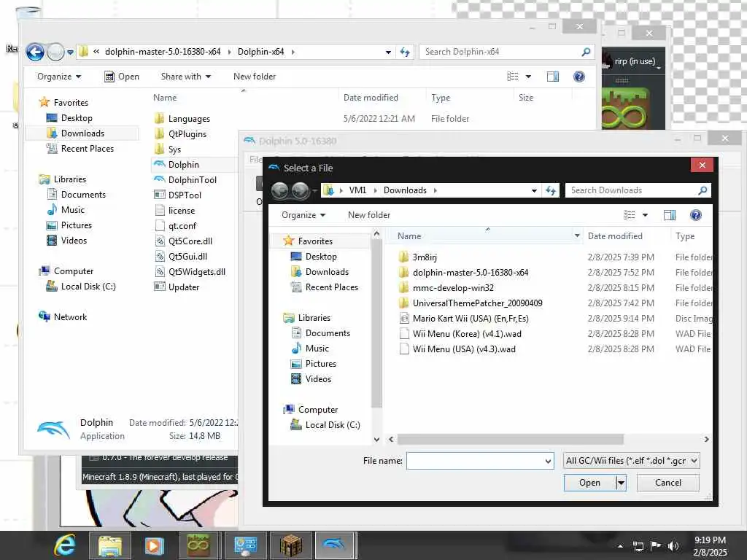
Task: Open File Explorer from taskbar
Action: 110,545
